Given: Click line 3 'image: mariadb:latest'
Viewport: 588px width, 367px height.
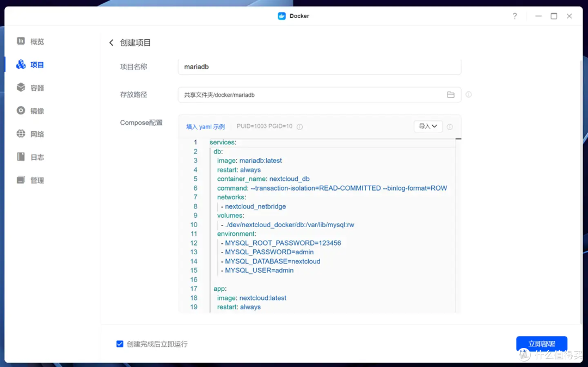Looking at the screenshot, I should [249, 161].
